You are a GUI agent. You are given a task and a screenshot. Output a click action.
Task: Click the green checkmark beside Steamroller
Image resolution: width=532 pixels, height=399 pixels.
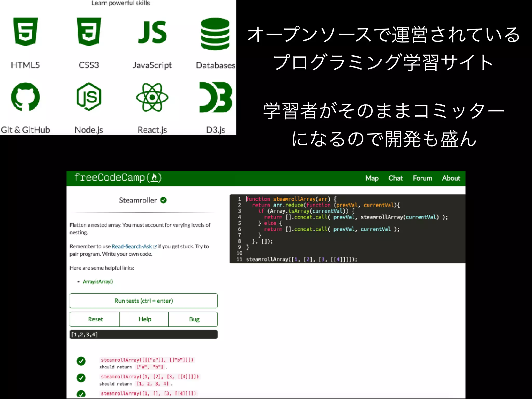click(x=163, y=200)
